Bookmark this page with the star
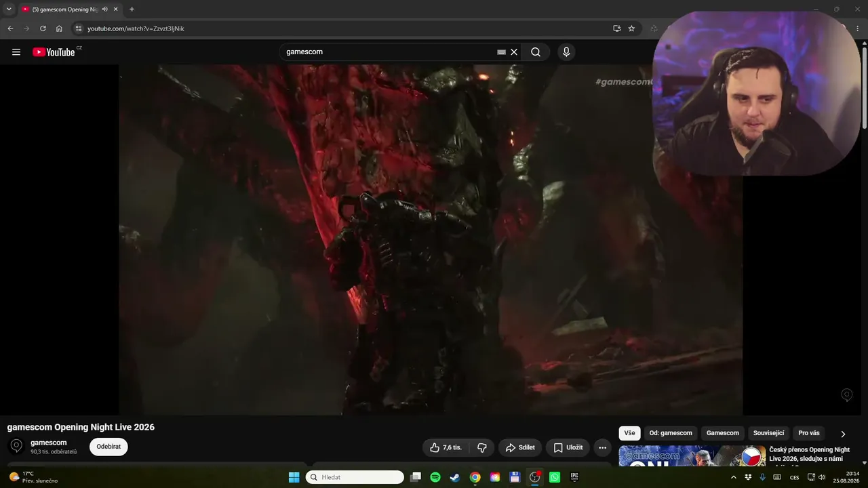This screenshot has height=488, width=868. coord(631,28)
